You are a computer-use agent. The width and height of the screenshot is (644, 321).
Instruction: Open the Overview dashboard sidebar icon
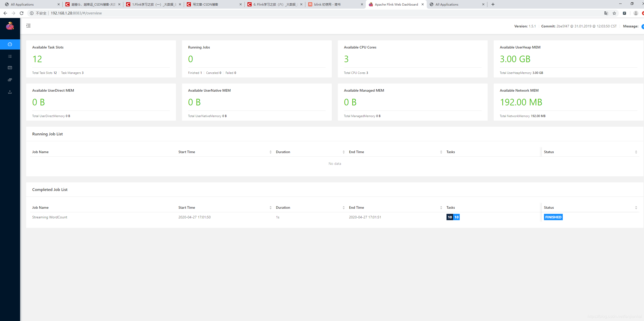click(x=10, y=44)
